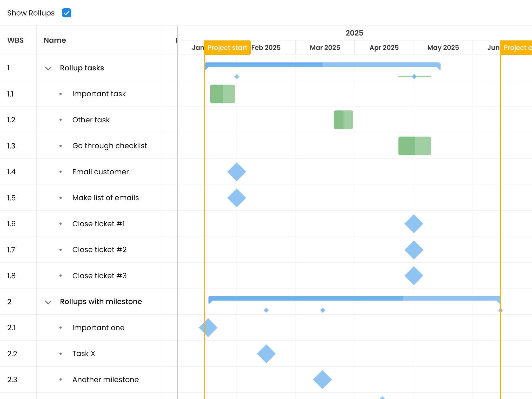The image size is (532, 399).
Task: Sort by the Name column header
Action: tap(55, 40)
